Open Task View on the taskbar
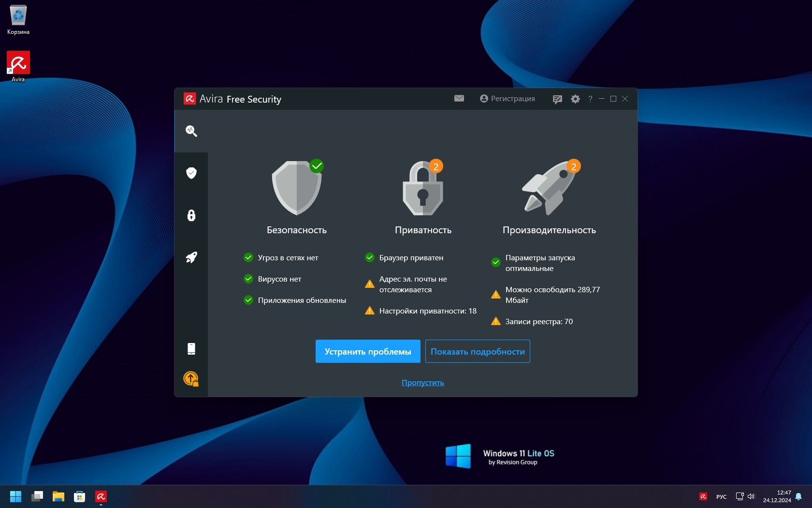812x508 pixels. [37, 496]
